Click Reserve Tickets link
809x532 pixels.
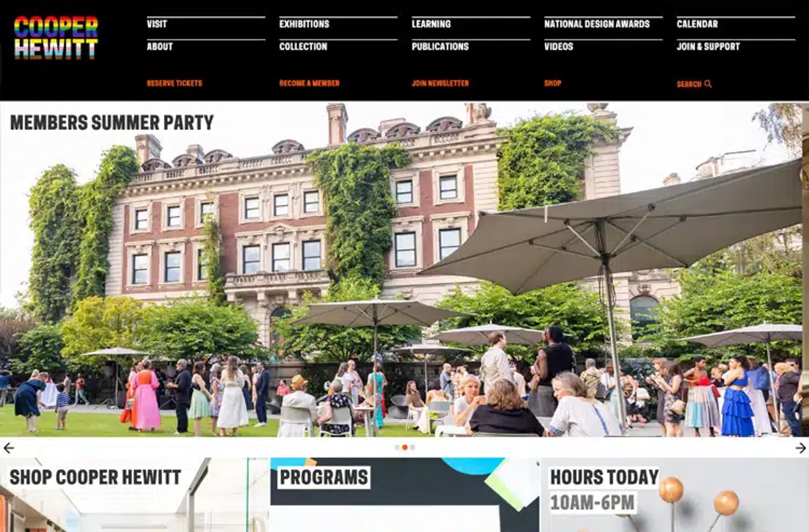[174, 83]
